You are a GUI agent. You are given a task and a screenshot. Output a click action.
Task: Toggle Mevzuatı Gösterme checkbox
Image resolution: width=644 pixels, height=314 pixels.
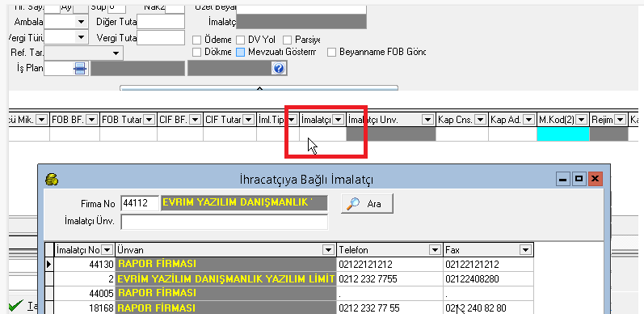pos(240,53)
